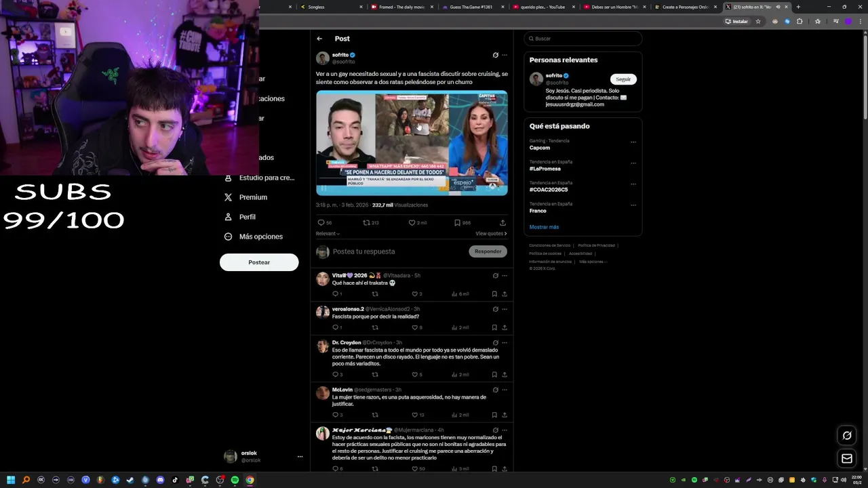Like Vita's reply about el trakata
The image size is (868, 488).
tap(417, 293)
